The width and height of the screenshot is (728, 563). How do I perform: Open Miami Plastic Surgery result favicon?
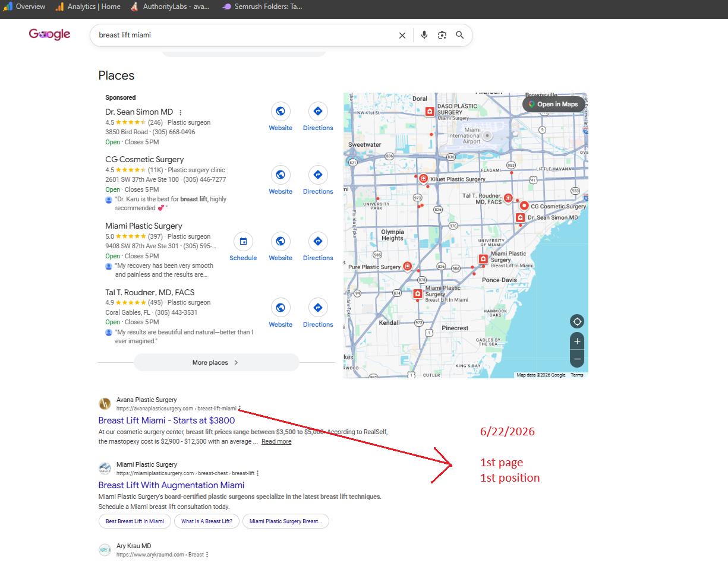pyautogui.click(x=105, y=469)
